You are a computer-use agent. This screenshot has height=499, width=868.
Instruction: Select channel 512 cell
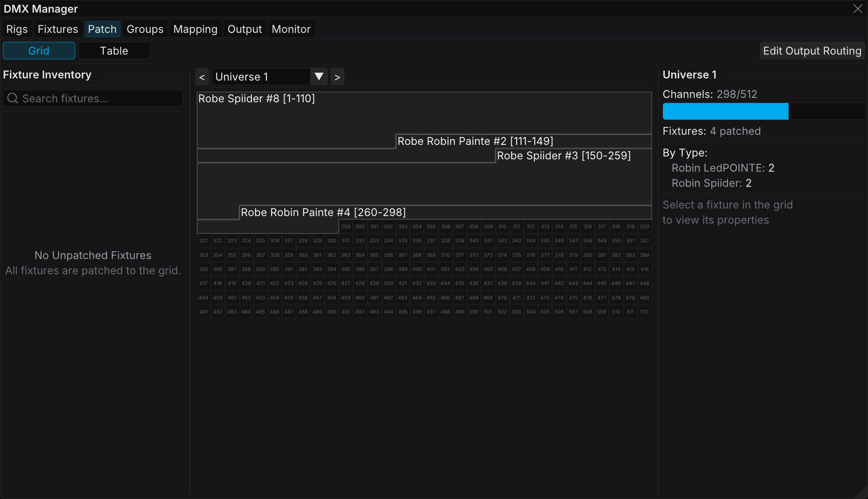(644, 312)
